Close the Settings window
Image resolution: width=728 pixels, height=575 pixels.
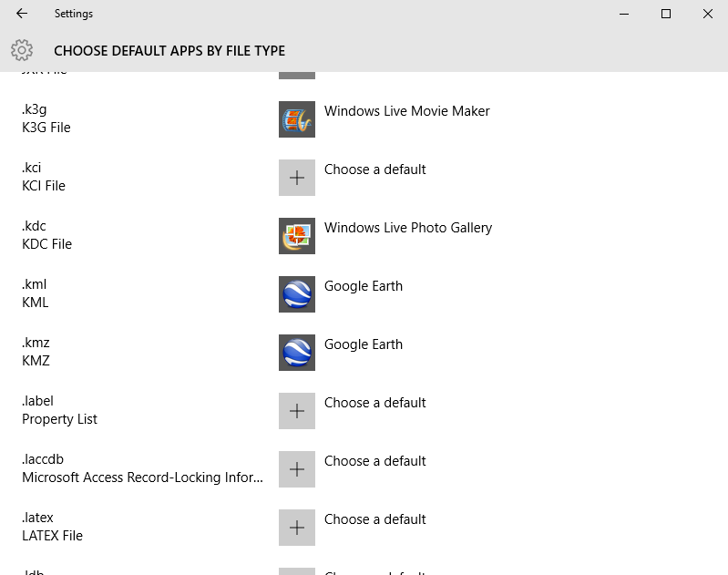coord(708,14)
